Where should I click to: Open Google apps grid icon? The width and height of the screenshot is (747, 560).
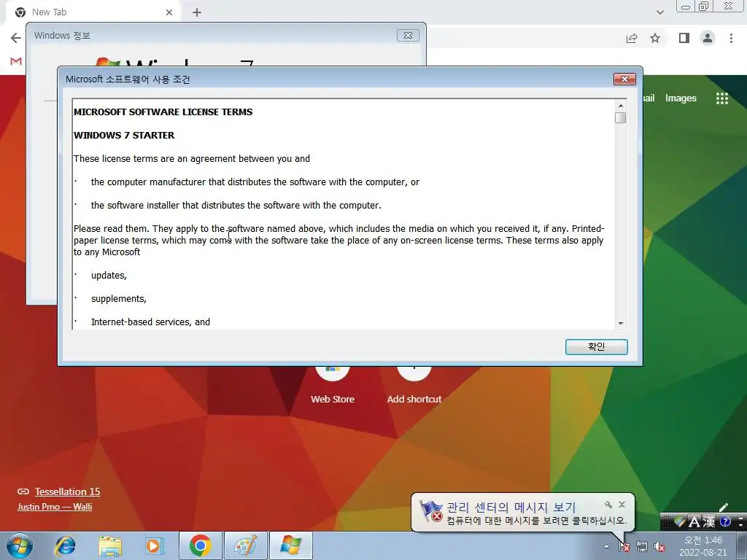coord(722,98)
